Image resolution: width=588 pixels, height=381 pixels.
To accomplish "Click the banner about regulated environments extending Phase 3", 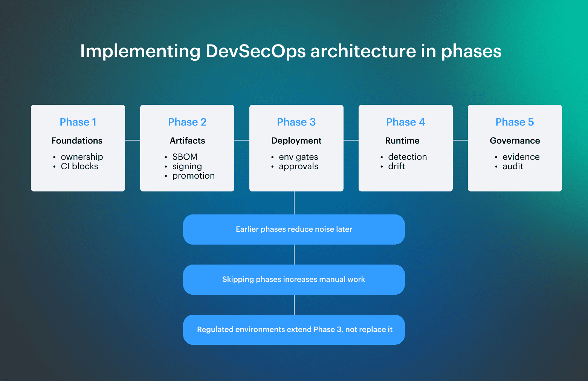I will [294, 330].
